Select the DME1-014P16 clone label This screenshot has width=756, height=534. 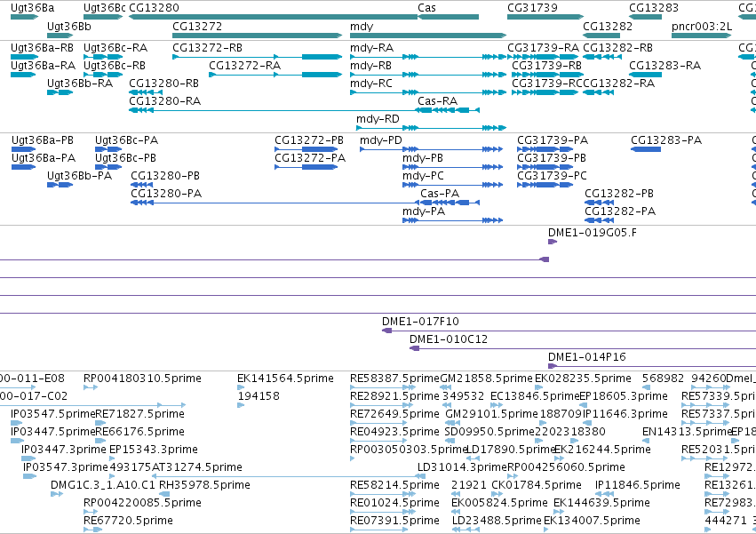coord(587,357)
